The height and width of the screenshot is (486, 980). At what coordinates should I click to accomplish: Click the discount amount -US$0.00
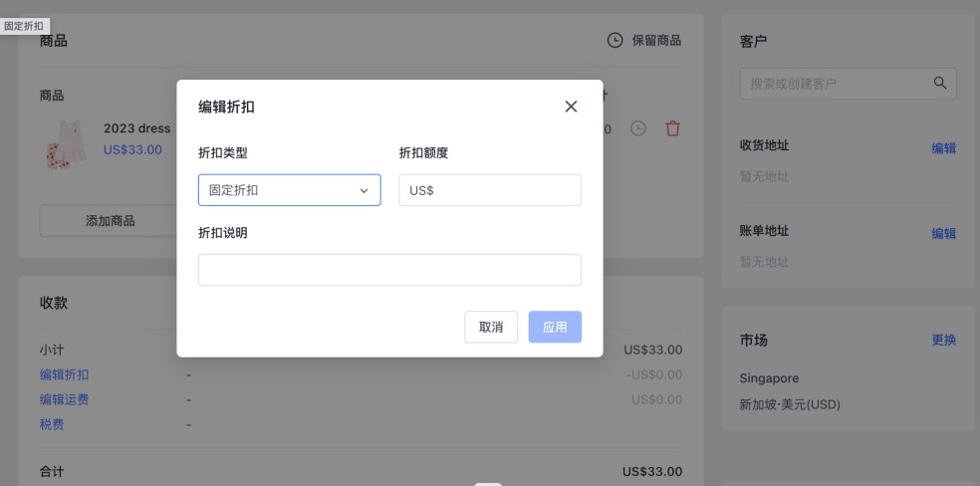coord(654,374)
